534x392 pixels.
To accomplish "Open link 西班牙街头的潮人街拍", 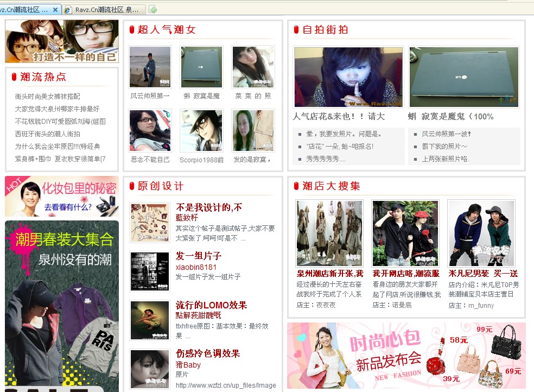I will tap(47, 134).
